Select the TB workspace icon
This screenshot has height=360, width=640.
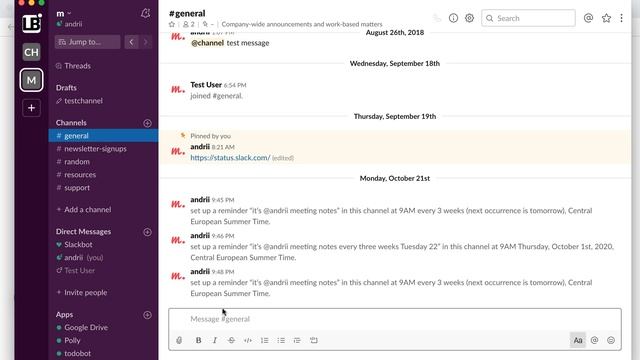point(31,24)
